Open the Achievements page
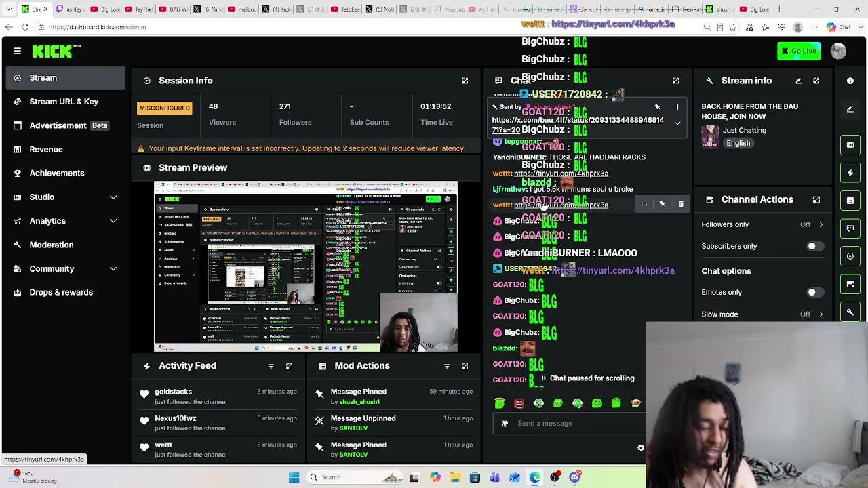Image resolution: width=868 pixels, height=488 pixels. [x=66, y=174]
